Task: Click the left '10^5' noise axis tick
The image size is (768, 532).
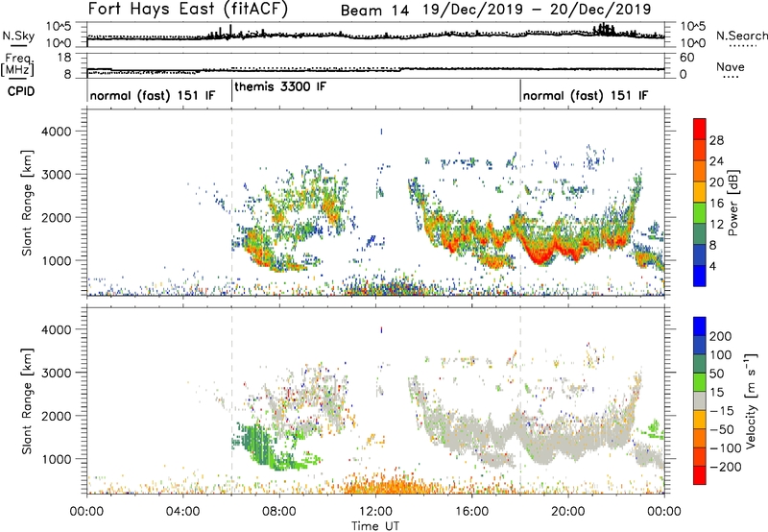Action: click(59, 26)
